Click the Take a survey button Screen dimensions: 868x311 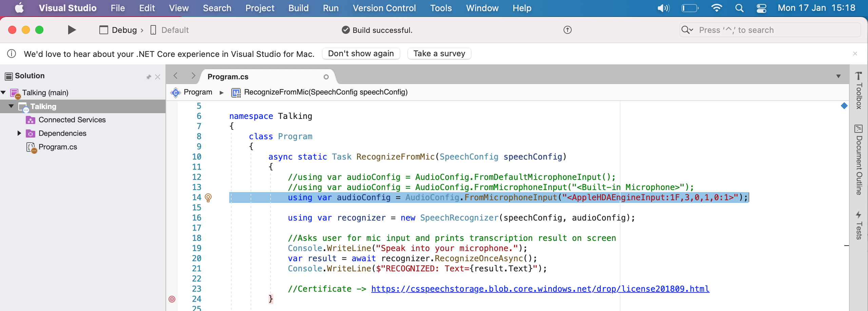[x=439, y=54]
